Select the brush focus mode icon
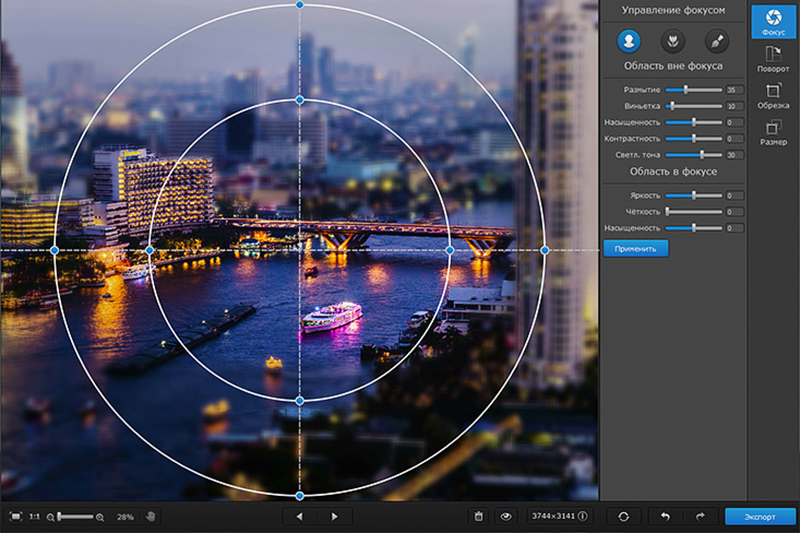The image size is (800, 533). [716, 41]
